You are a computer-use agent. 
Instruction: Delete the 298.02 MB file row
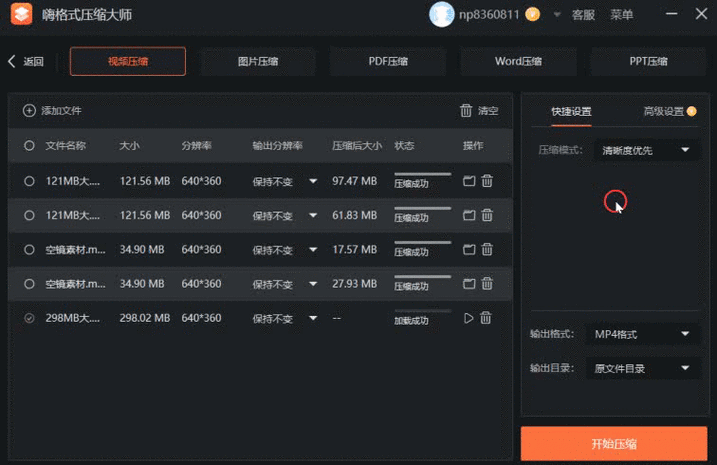click(486, 318)
